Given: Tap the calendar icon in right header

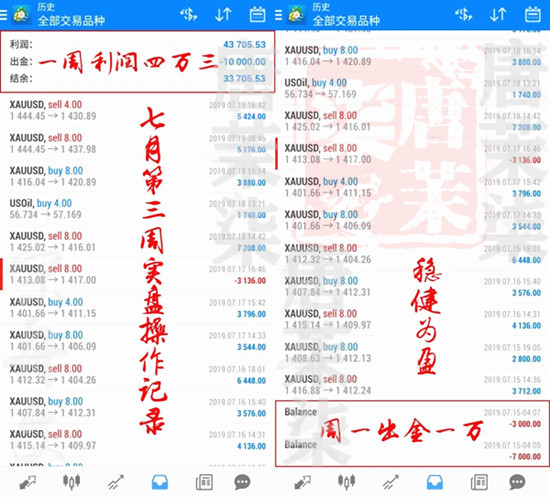Looking at the screenshot, I should [532, 15].
